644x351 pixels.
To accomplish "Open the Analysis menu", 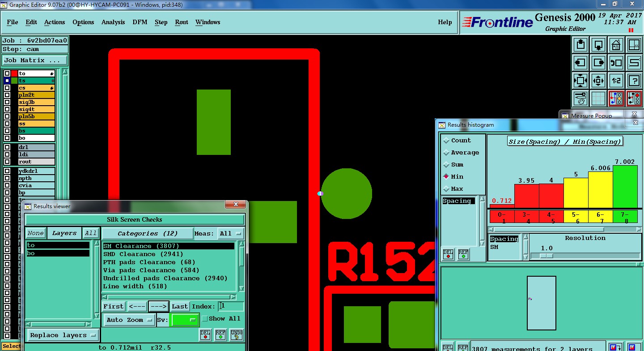I will (113, 22).
